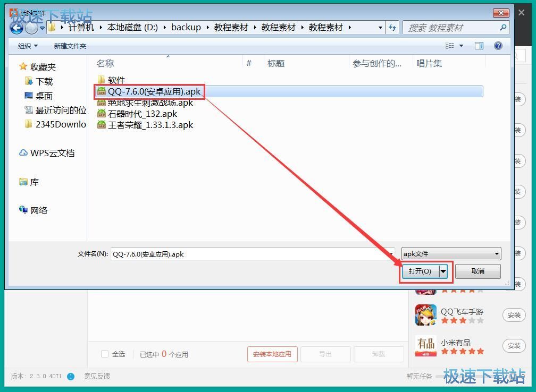This screenshot has height=392, width=536.
Task: Expand the 打开 button dropdown arrow
Action: point(443,271)
